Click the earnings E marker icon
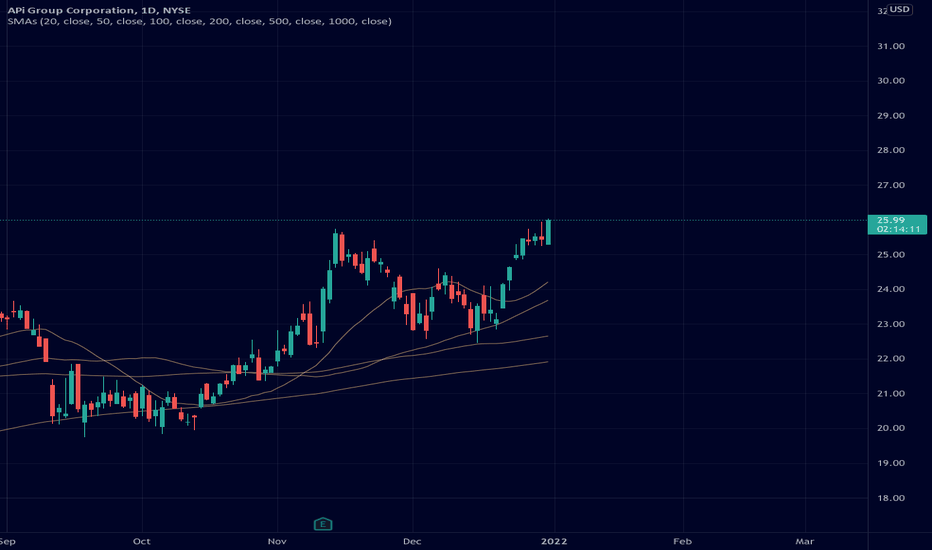The height and width of the screenshot is (550, 932). 323,524
